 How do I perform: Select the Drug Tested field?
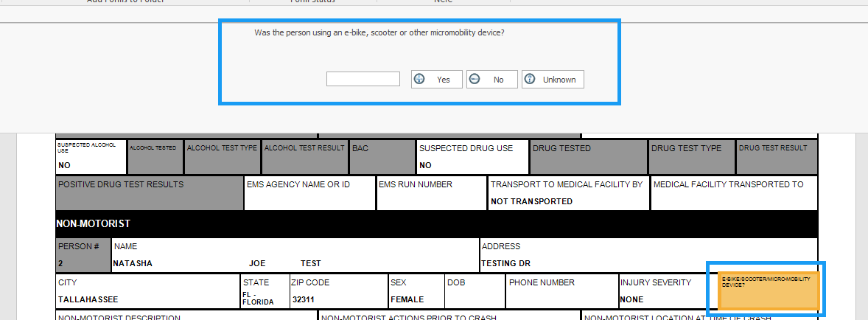tap(589, 156)
